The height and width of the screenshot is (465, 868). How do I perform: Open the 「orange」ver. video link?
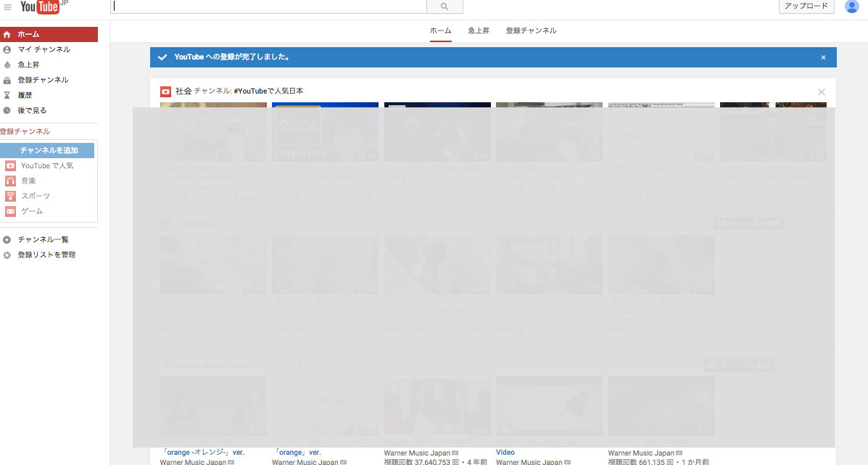pyautogui.click(x=297, y=452)
